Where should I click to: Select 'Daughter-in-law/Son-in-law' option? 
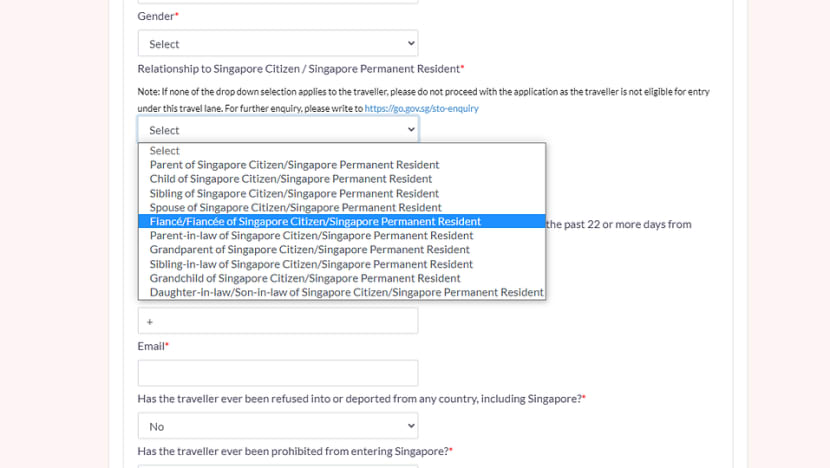point(341,292)
